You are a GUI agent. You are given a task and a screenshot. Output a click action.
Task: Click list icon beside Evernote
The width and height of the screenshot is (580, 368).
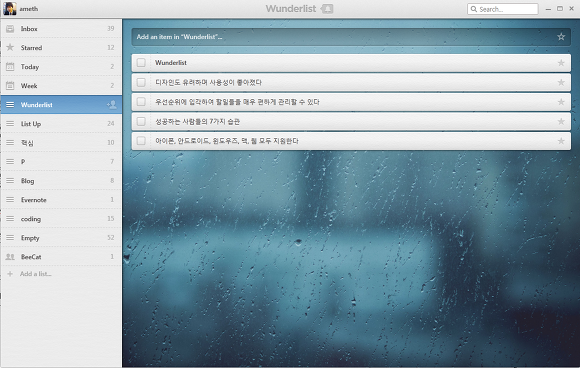[x=10, y=200]
